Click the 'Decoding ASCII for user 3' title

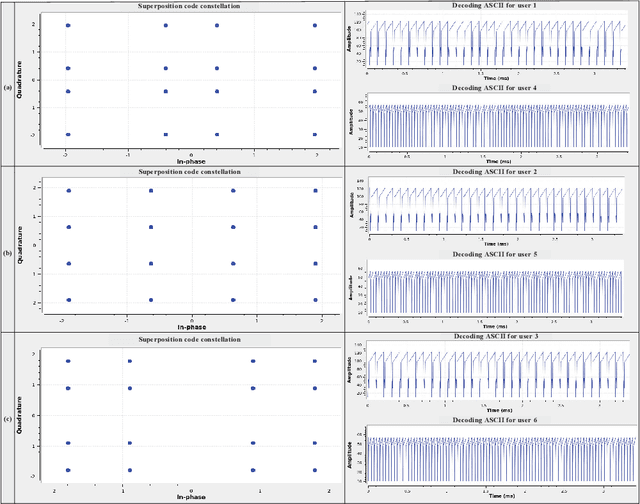[x=494, y=338]
